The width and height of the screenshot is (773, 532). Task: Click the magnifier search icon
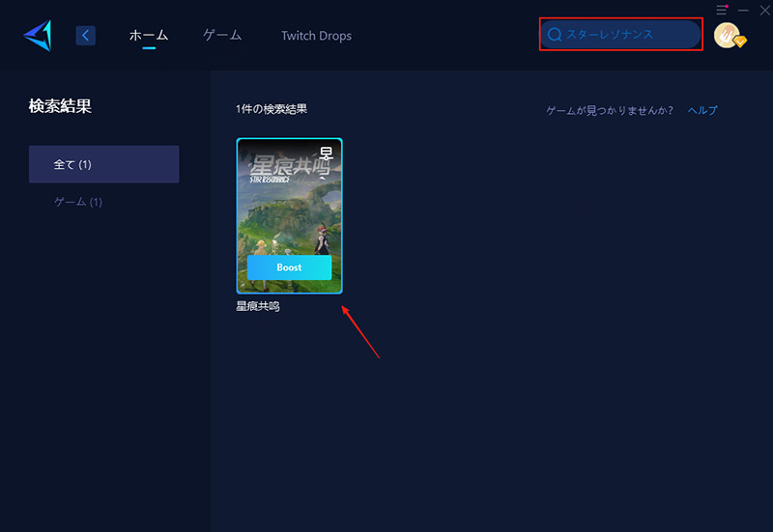coord(555,35)
